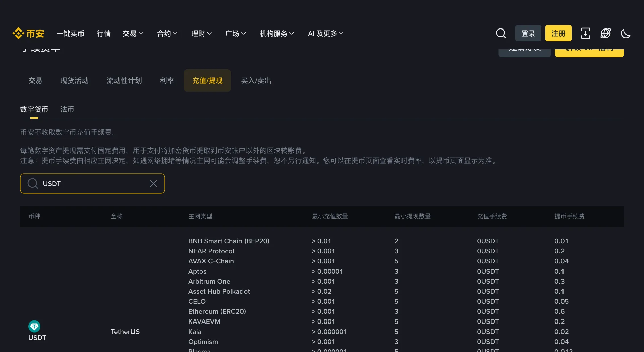Click the Binance 币安 logo
This screenshot has width=644, height=352.
click(29, 33)
